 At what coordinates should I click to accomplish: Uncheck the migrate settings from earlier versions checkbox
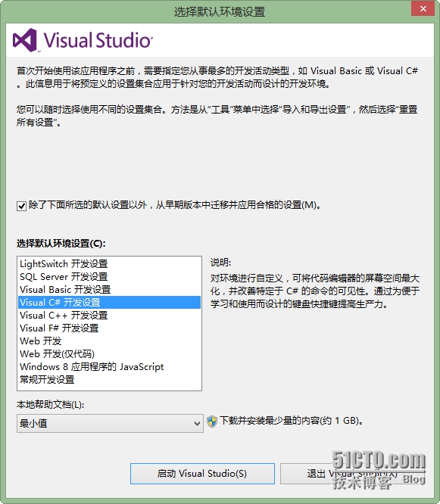point(21,206)
